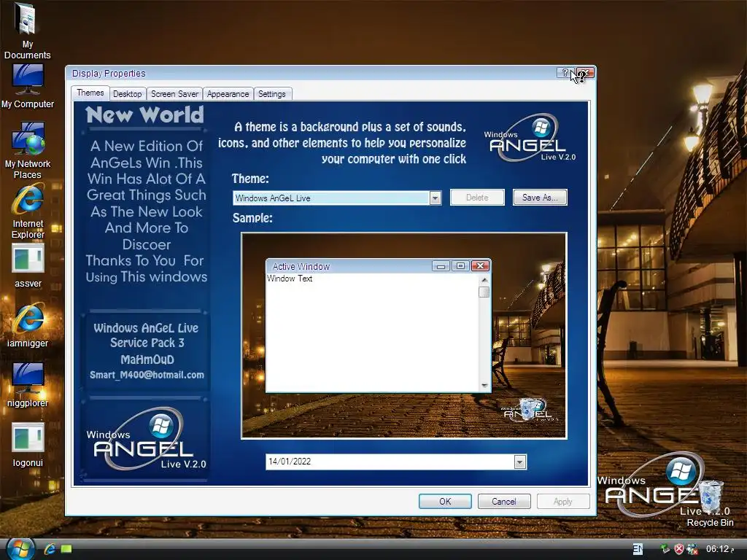Click the red close button of the sample Active Window

(x=480, y=265)
